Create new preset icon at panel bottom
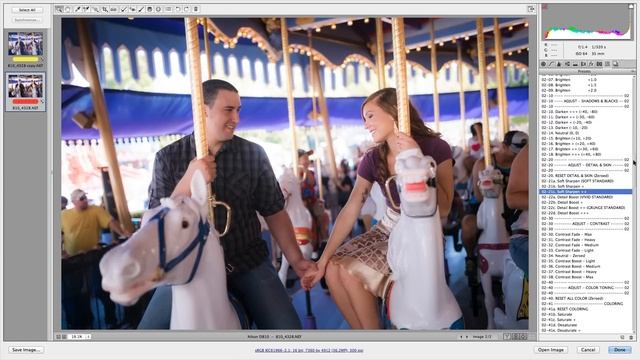 (622, 337)
